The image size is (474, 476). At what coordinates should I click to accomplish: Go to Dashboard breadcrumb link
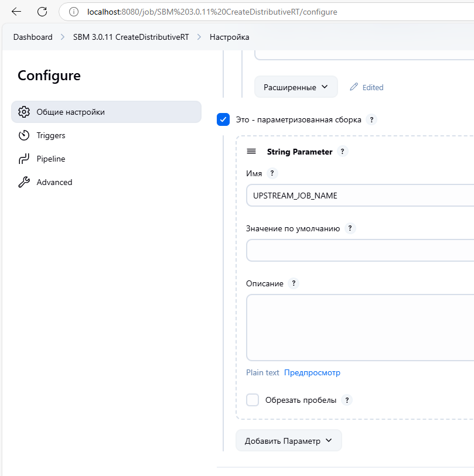[x=33, y=37]
